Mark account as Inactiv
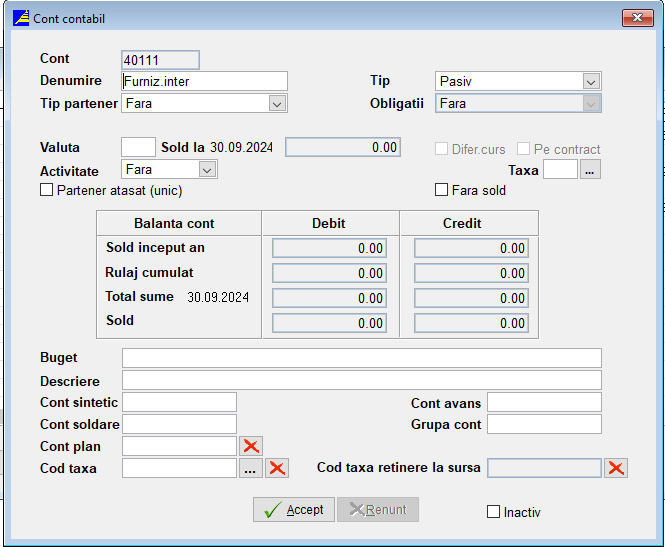 tap(493, 512)
